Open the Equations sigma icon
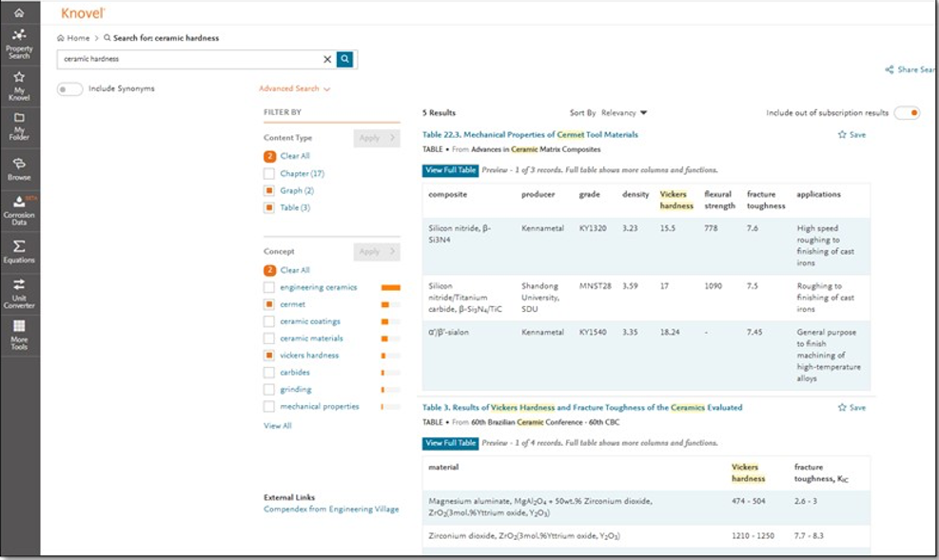The height and width of the screenshot is (560, 939). [19, 251]
